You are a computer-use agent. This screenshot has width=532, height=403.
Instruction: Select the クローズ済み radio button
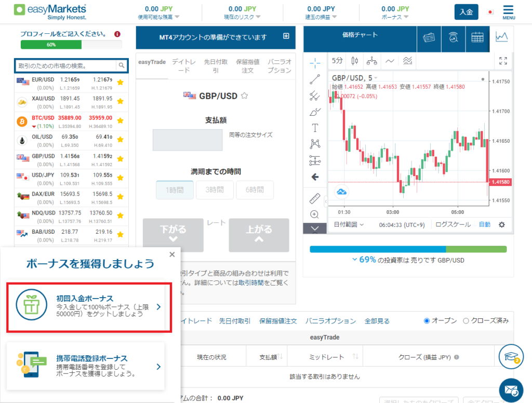pos(466,320)
